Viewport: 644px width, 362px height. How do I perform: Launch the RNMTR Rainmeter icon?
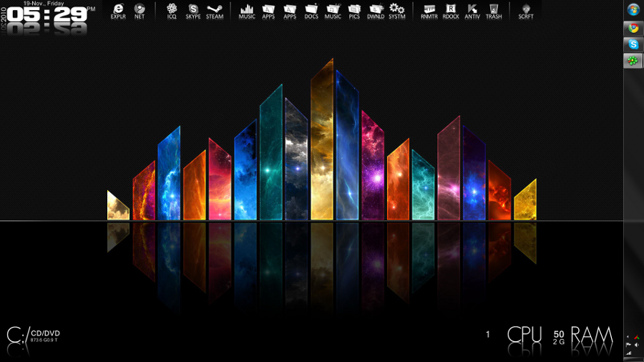[x=429, y=11]
